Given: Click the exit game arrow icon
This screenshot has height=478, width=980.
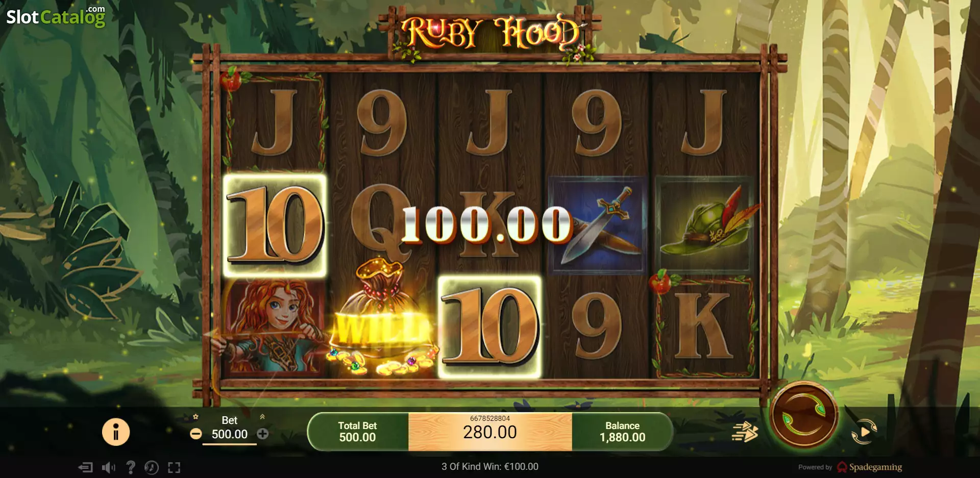Looking at the screenshot, I should [86, 467].
